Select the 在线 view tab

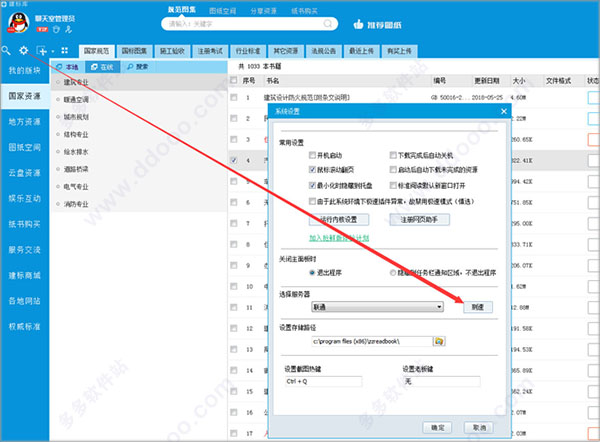(103, 67)
